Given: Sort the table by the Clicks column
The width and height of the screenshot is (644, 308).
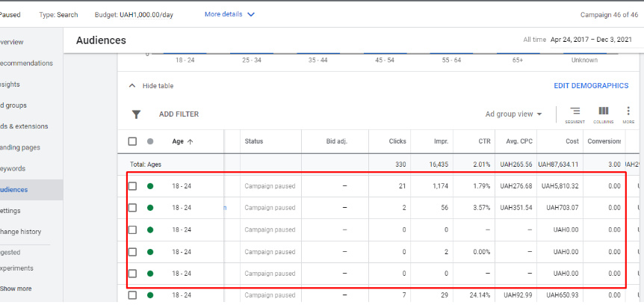Looking at the screenshot, I should click(397, 141).
